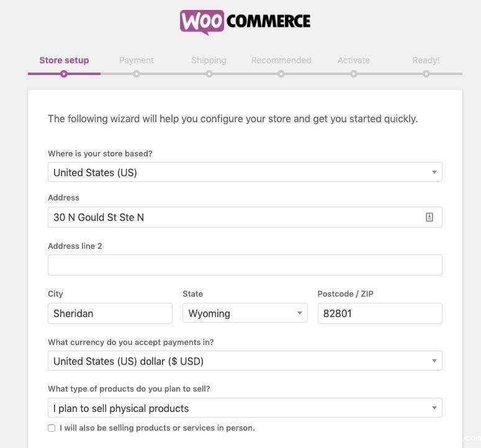Click the empty Address line 2 field
481x448 pixels.
[x=245, y=265]
